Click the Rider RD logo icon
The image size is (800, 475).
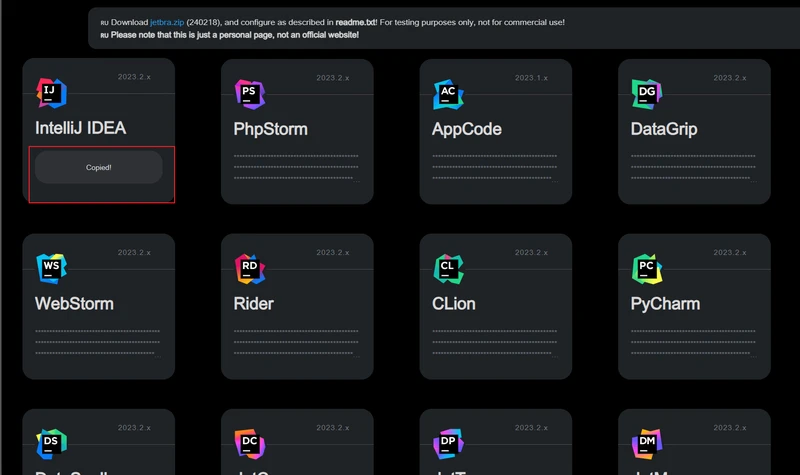250,268
